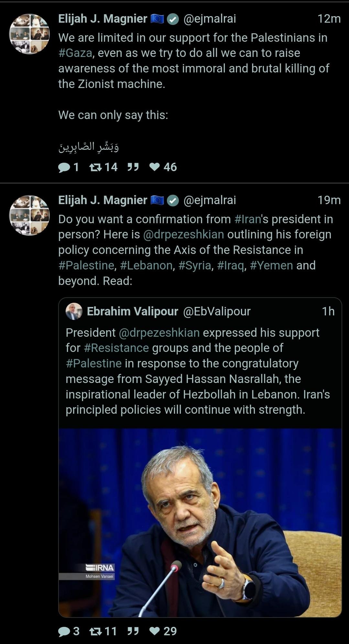Image resolution: width=349 pixels, height=644 pixels.
Task: Quote the Gaza awareness tweet
Action: [133, 167]
